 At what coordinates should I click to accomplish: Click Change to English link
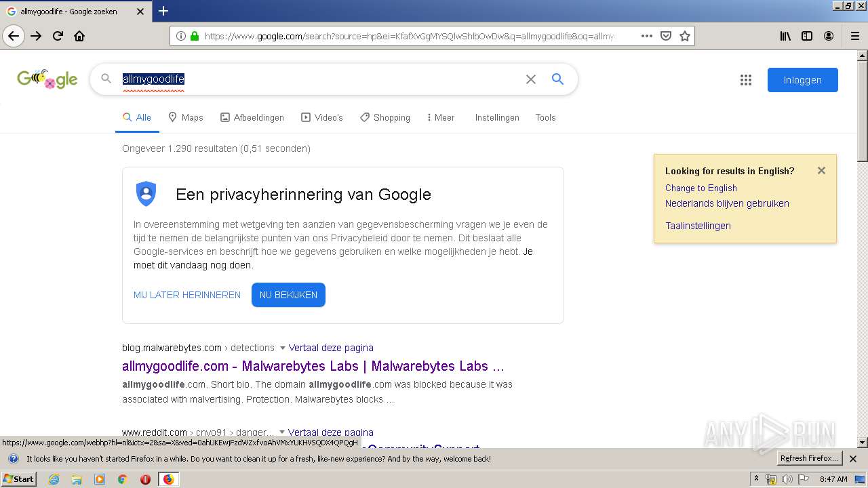(701, 188)
